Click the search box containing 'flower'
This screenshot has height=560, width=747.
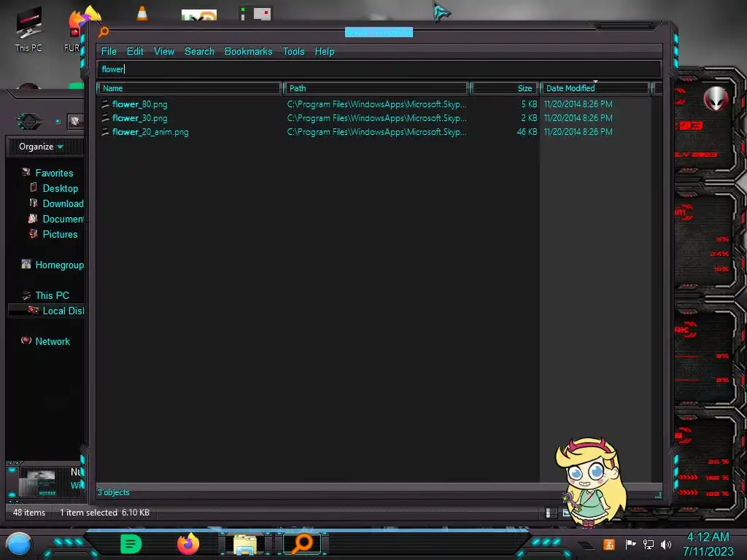click(379, 69)
